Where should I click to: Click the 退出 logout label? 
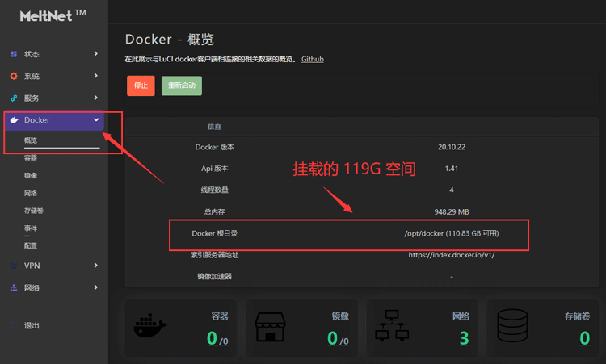tap(32, 325)
